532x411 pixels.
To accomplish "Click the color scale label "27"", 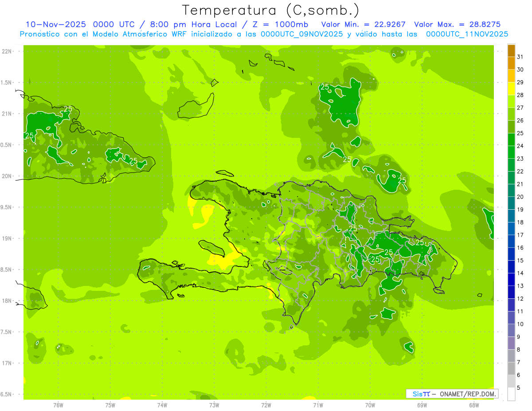I will pyautogui.click(x=520, y=108).
